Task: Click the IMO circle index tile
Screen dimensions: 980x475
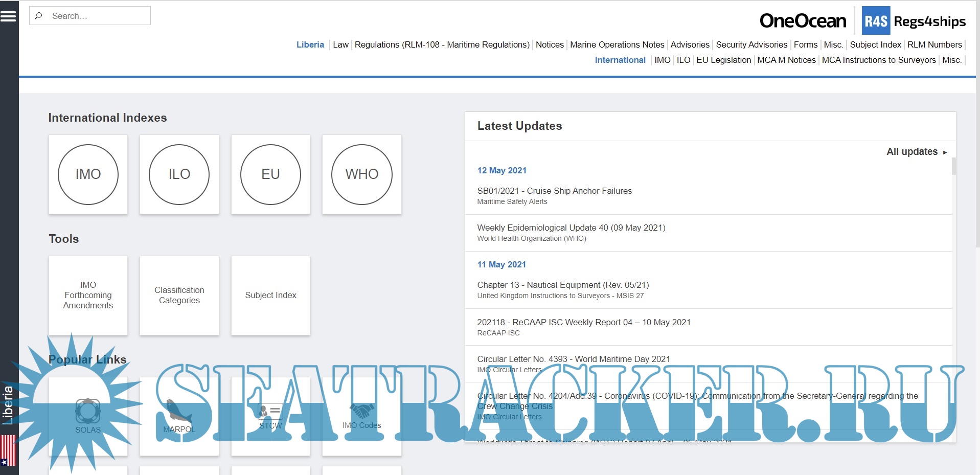Action: pos(88,174)
